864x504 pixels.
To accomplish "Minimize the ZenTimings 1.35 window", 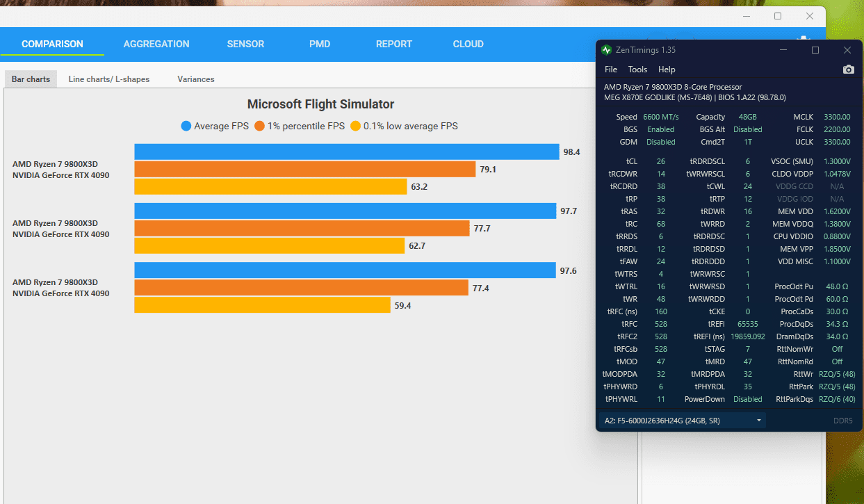I will [783, 50].
